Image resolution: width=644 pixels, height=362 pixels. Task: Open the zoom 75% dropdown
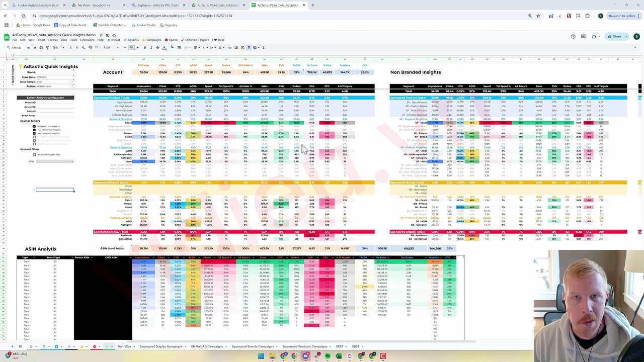click(59, 48)
